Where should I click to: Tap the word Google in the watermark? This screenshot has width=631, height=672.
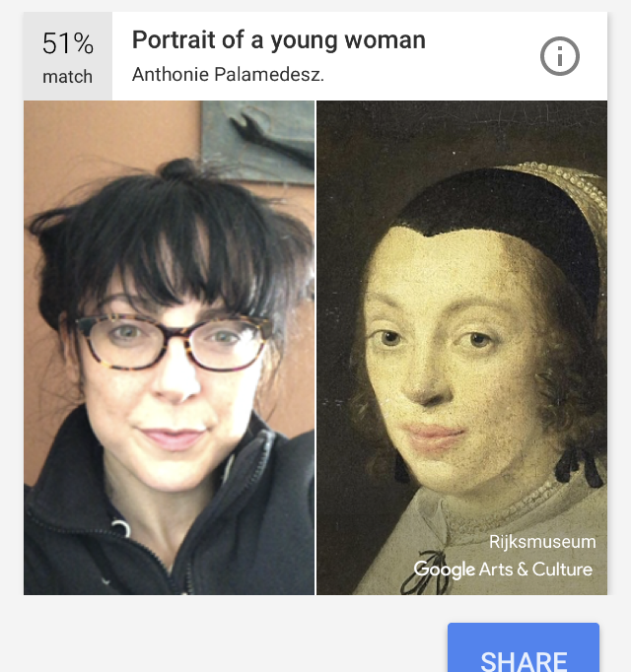click(444, 570)
